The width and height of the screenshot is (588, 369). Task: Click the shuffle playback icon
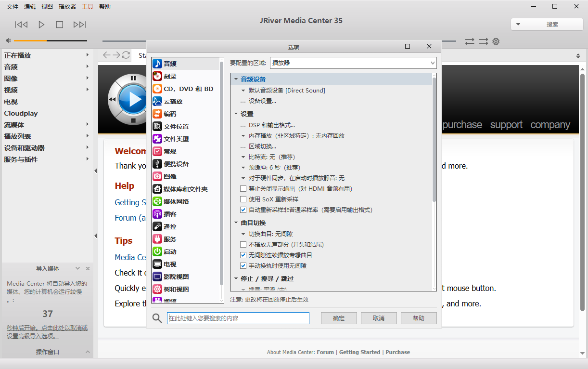470,42
